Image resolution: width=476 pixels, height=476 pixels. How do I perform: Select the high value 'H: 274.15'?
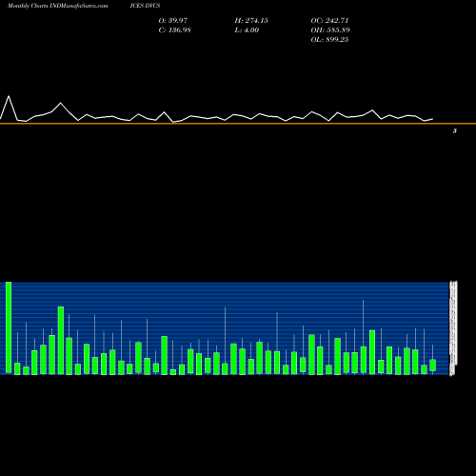(x=251, y=21)
